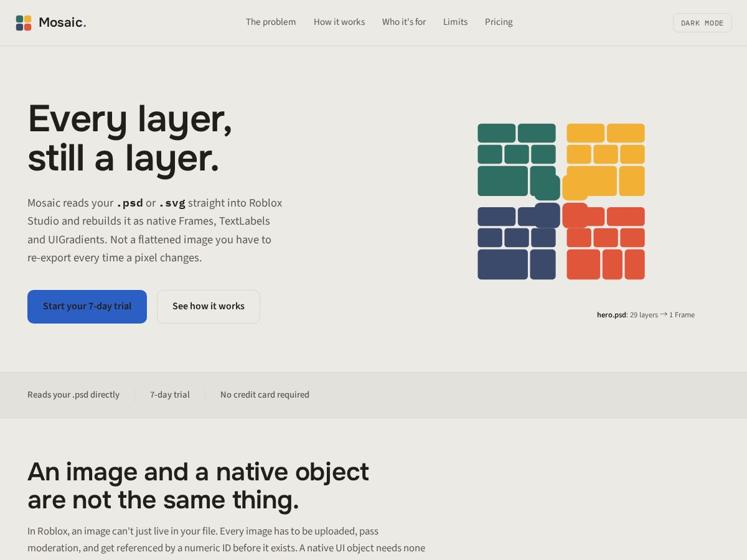This screenshot has height=560, width=747.
Task: Jump to Limits section
Action: coord(455,22)
